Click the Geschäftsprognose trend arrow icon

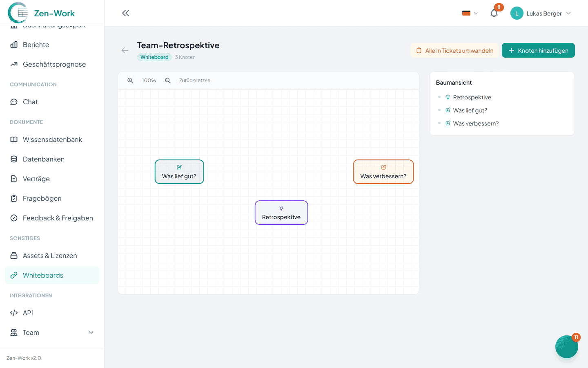point(14,64)
